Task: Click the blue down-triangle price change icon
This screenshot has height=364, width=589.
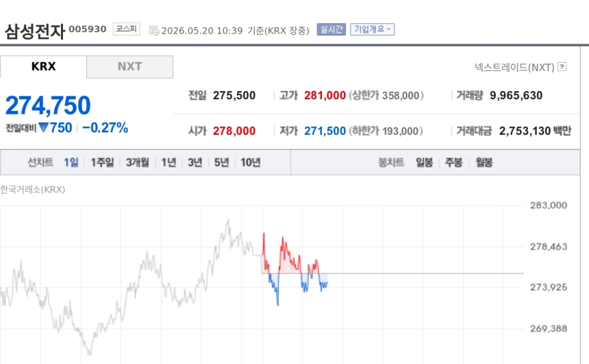Action: point(44,128)
